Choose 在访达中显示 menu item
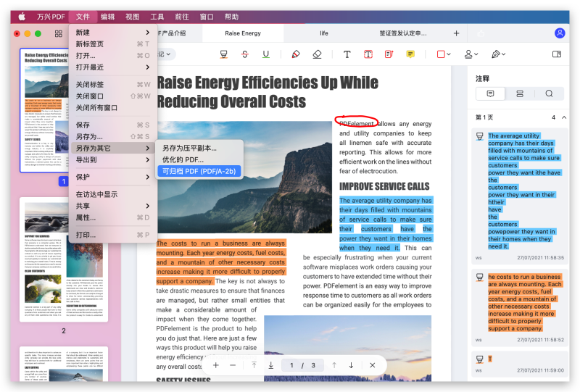The width and height of the screenshot is (580, 392). pyautogui.click(x=113, y=194)
